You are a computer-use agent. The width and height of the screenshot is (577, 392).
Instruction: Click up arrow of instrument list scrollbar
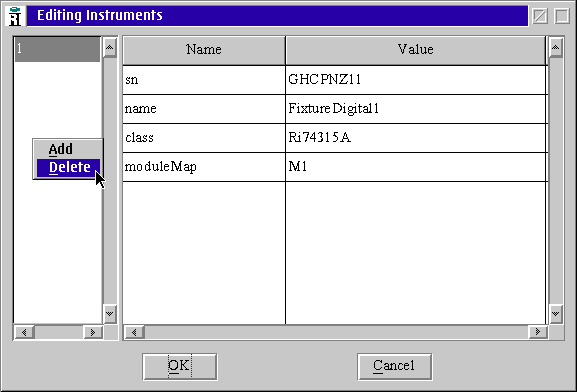tap(109, 48)
